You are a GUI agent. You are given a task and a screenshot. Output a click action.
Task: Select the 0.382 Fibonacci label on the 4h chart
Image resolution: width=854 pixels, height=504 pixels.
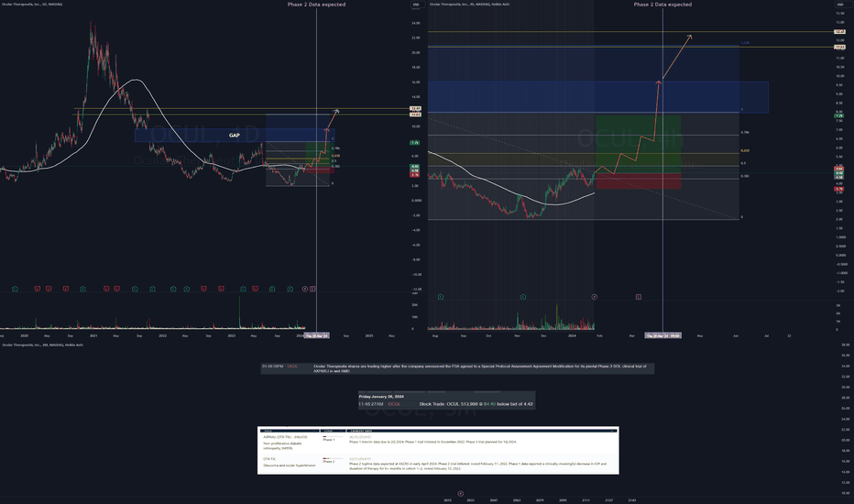[745, 176]
